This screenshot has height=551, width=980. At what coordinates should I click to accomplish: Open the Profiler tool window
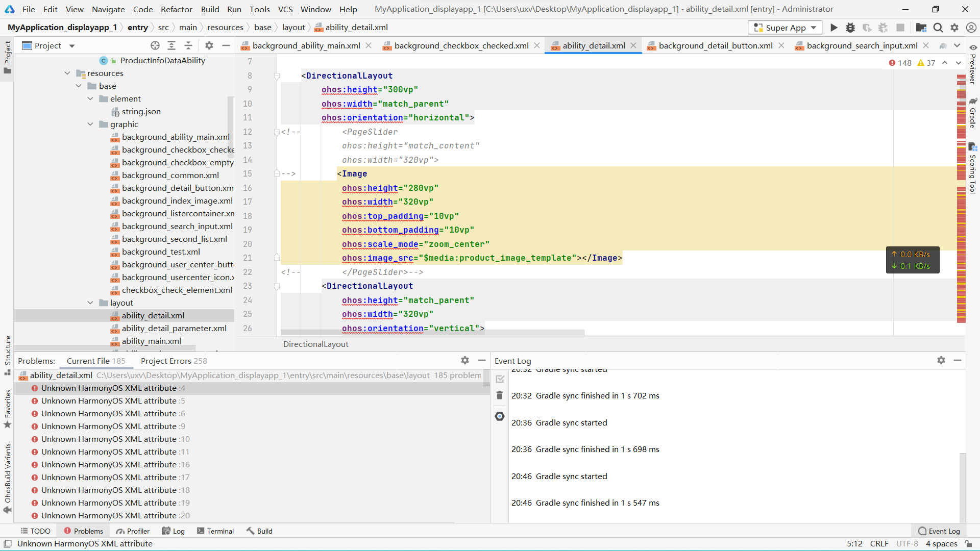[133, 531]
